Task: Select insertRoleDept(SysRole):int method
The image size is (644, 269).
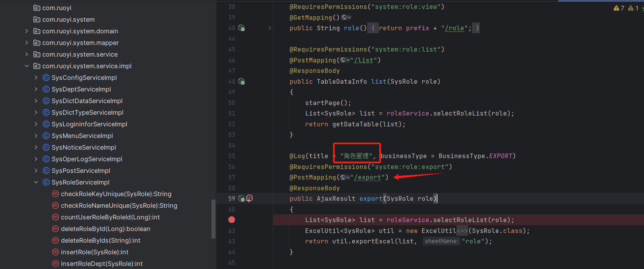Action: (x=102, y=264)
